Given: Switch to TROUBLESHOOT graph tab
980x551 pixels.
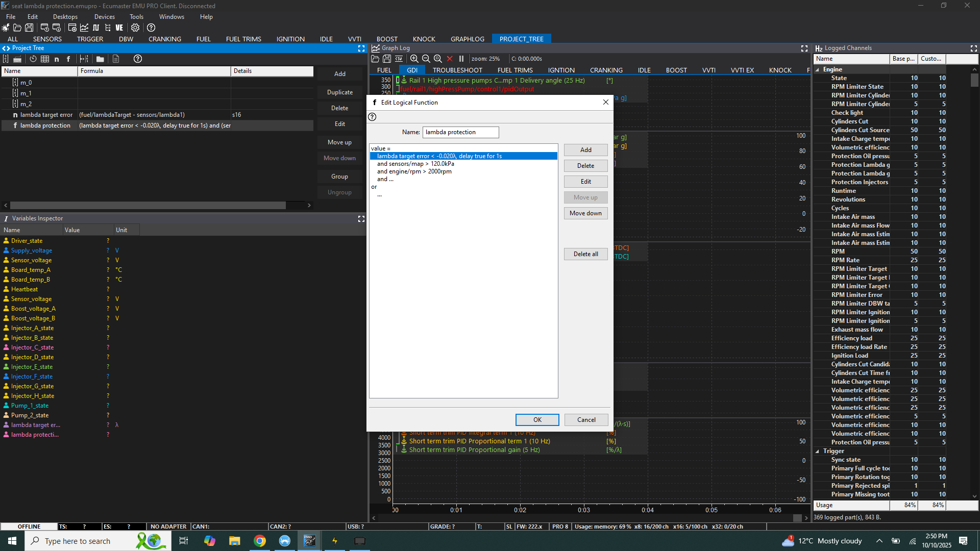Looking at the screenshot, I should (457, 70).
